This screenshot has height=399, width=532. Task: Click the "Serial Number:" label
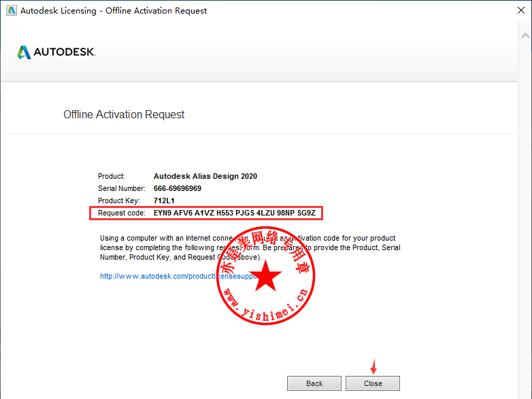pyautogui.click(x=122, y=188)
